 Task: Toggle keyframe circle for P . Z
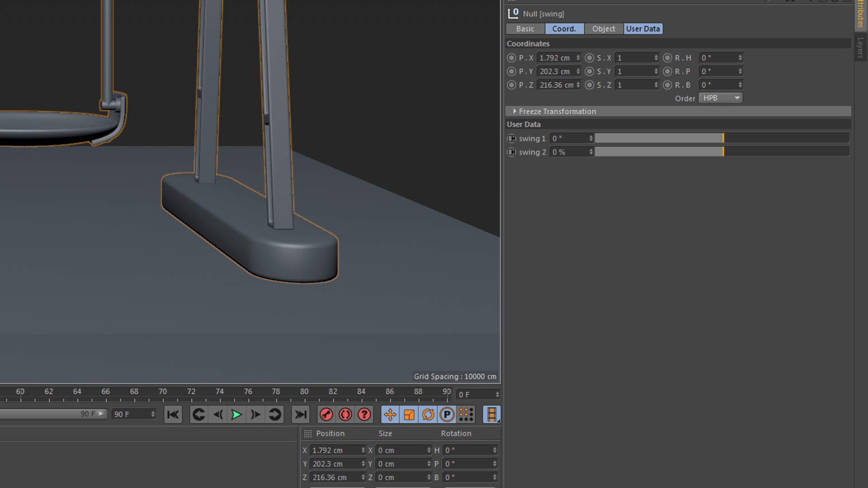tap(511, 85)
